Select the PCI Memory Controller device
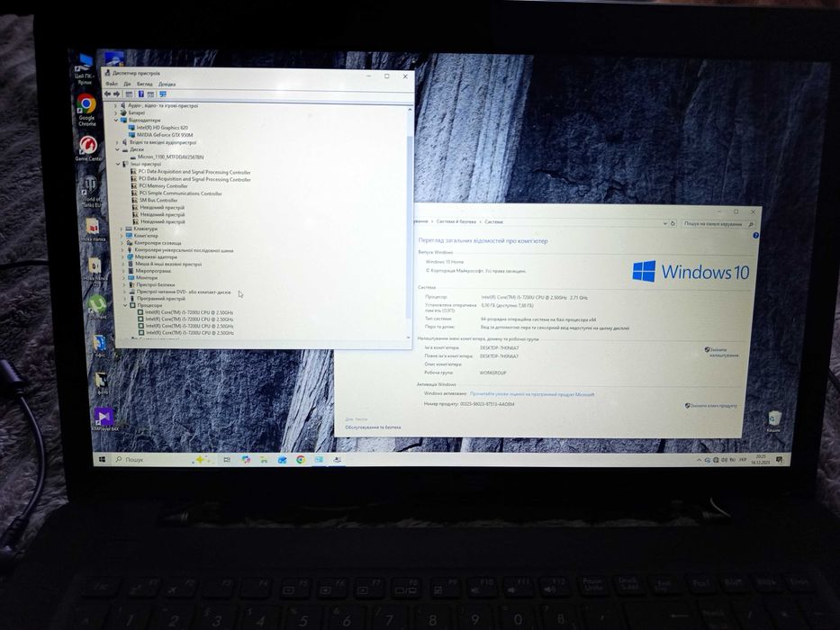 [x=159, y=186]
